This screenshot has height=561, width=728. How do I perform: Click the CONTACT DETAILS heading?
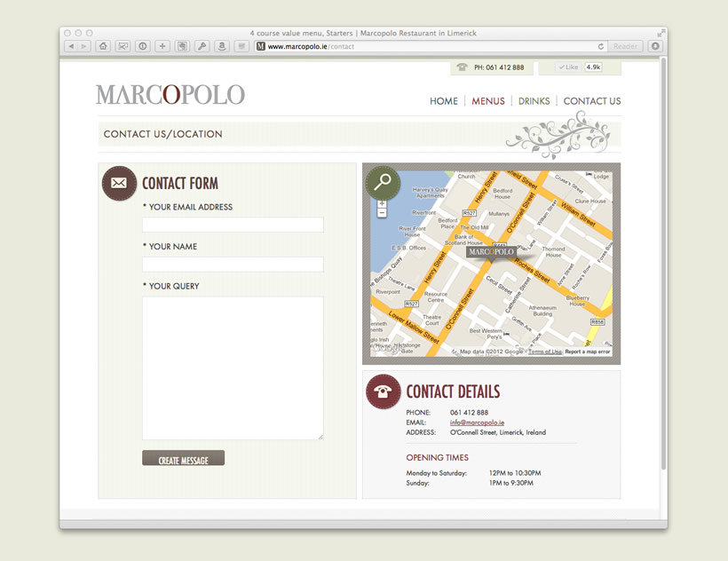pos(453,391)
